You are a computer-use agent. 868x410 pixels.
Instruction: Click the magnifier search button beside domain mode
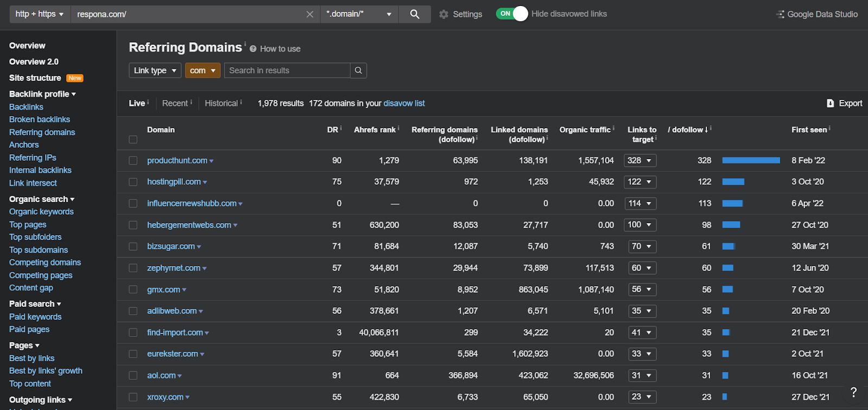pos(414,14)
